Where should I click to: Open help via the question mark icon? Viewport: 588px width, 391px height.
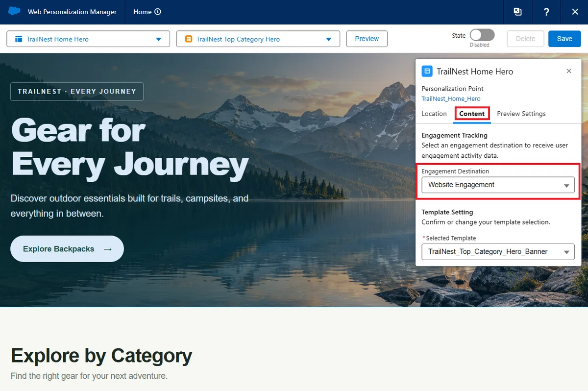(x=546, y=12)
